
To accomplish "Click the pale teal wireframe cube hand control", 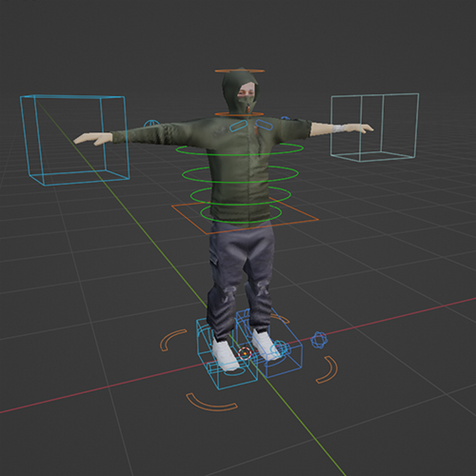I will pyautogui.click(x=375, y=127).
